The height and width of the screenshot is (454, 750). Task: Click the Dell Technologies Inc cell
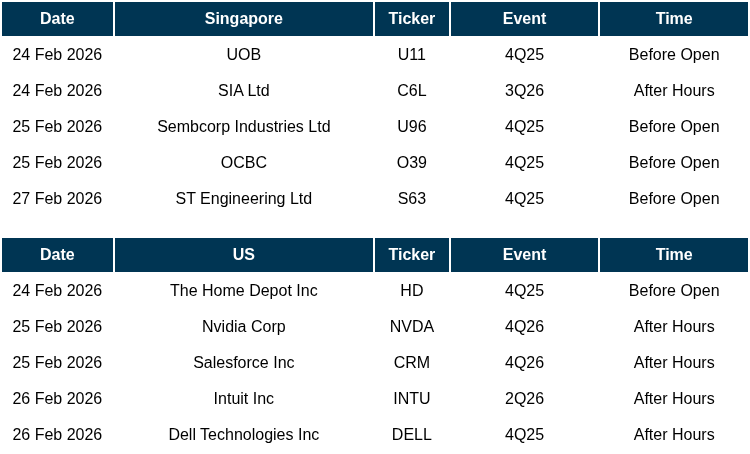244,435
